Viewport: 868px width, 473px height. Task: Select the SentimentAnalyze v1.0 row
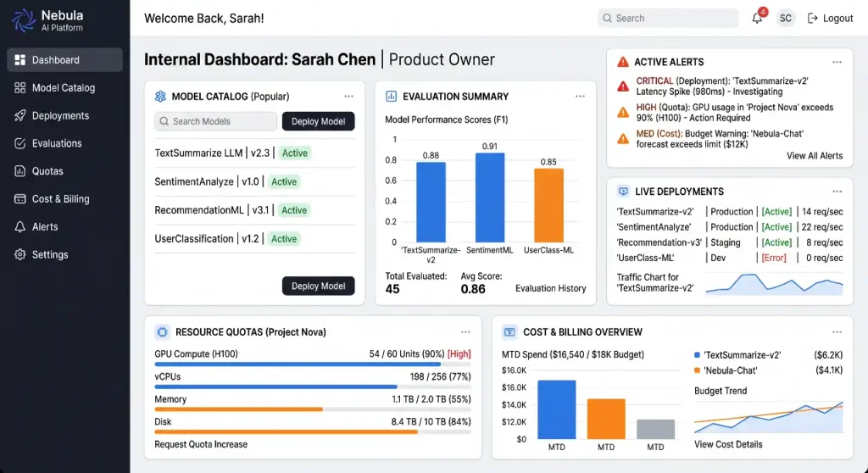point(254,181)
